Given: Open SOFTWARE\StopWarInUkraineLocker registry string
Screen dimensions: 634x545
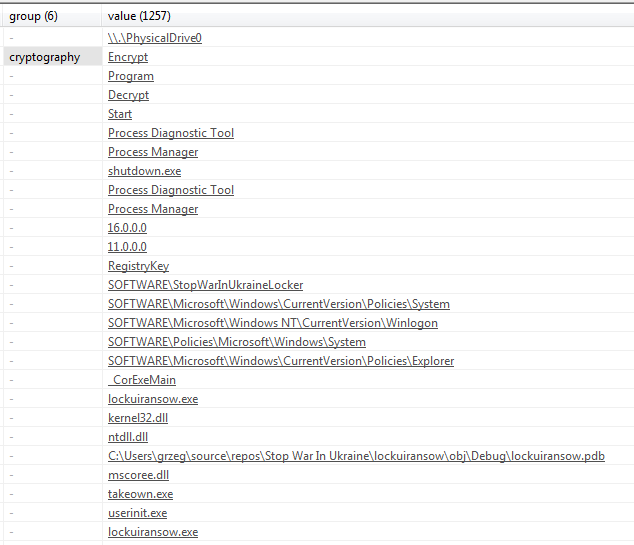Looking at the screenshot, I should [x=205, y=285].
